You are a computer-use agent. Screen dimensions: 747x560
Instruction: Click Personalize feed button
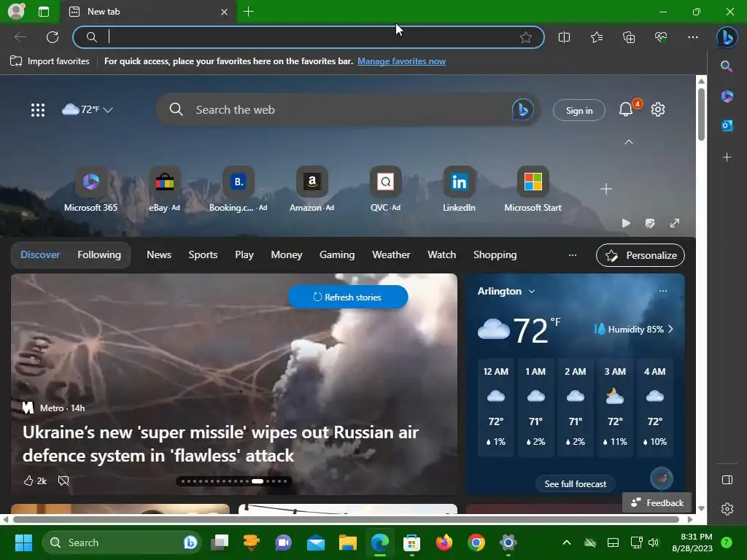pos(640,255)
